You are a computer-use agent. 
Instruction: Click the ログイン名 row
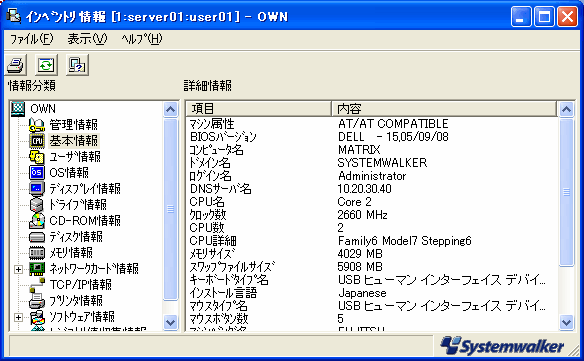point(371,176)
